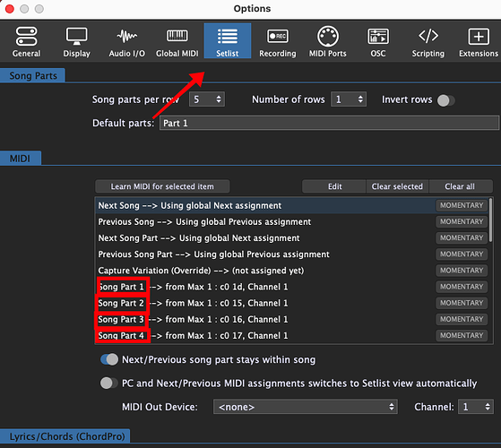Open the General options icon

(27, 36)
